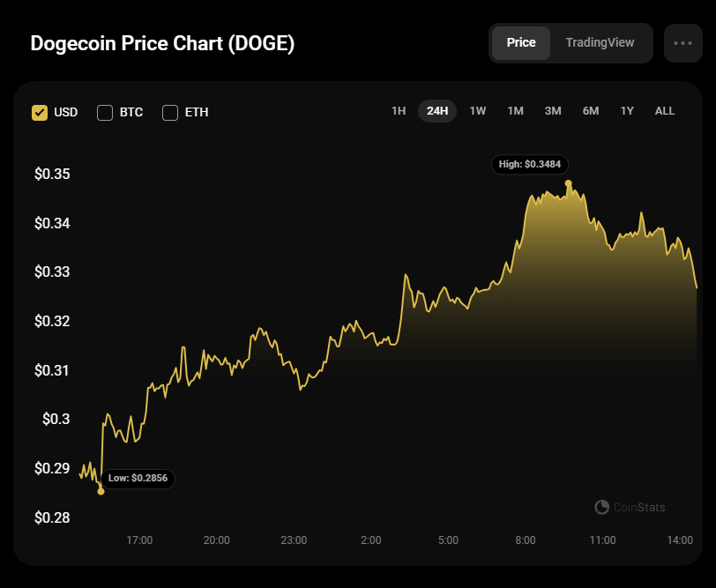Screen dimensions: 716x588
Task: Enable the ETH currency checkbox
Action: [170, 112]
